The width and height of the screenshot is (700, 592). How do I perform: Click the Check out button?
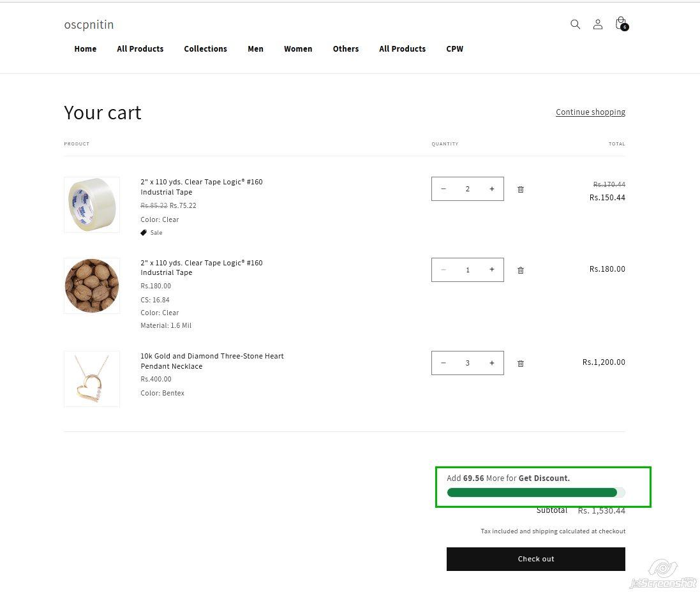point(536,559)
